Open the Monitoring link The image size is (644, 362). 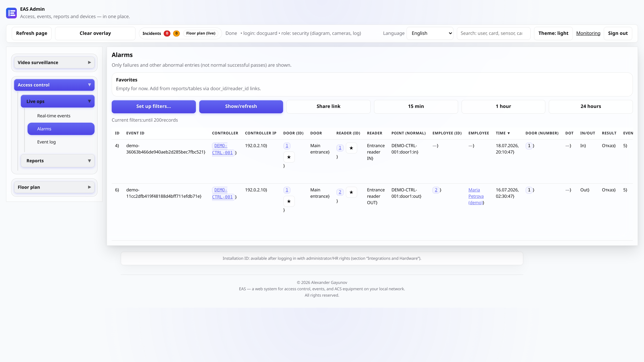click(x=588, y=33)
